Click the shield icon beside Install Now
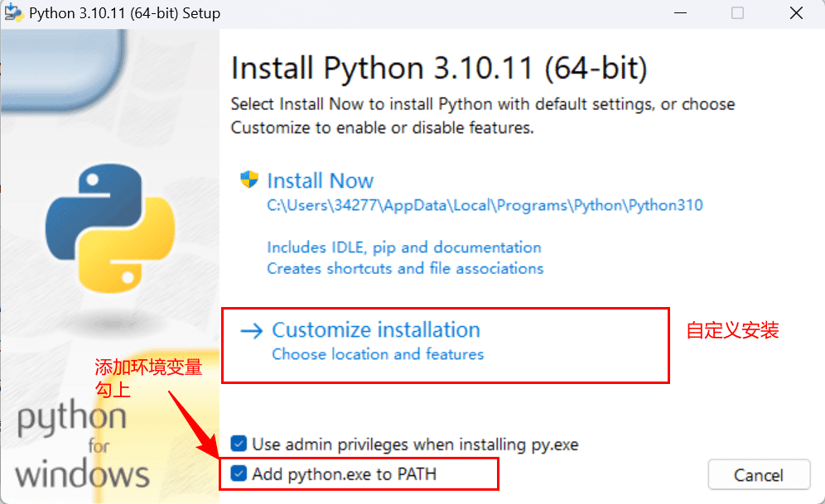 (248, 180)
